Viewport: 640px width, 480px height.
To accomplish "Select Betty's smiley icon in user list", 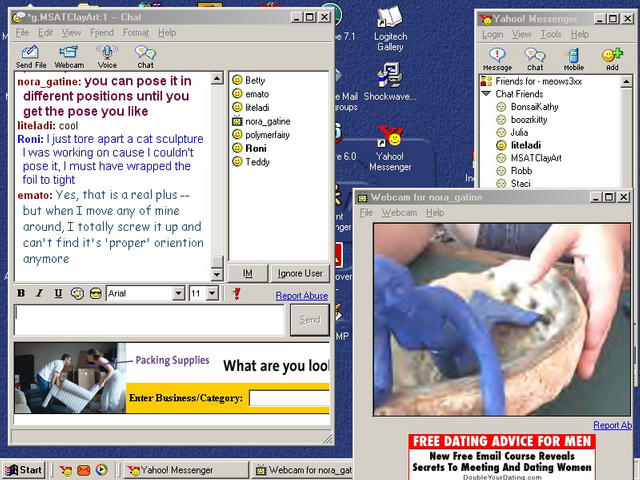I will [x=237, y=80].
